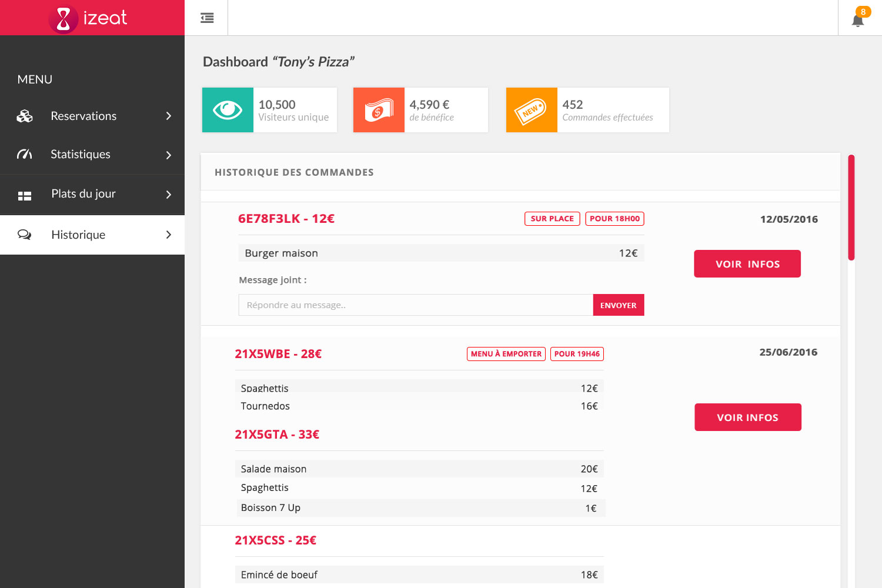Open the notifications bell
Screen dimensions: 882x588
(858, 21)
